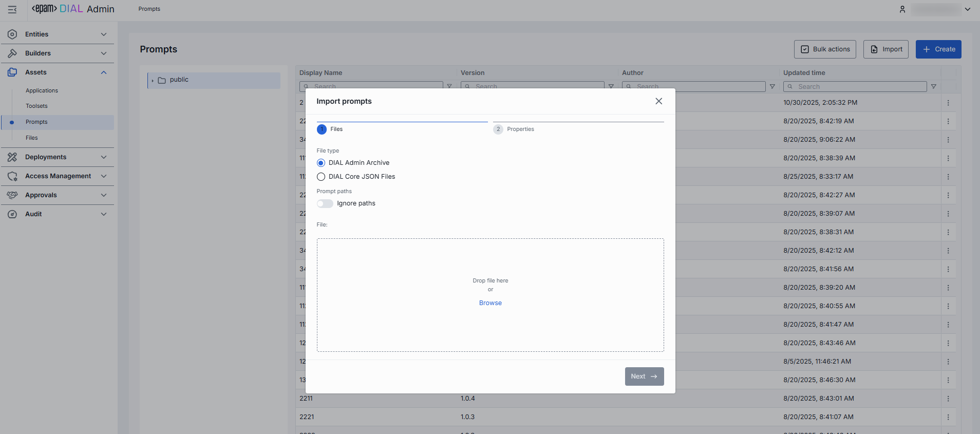Click the Approvals handshake icon
Image resolution: width=980 pixels, height=434 pixels.
click(x=12, y=195)
